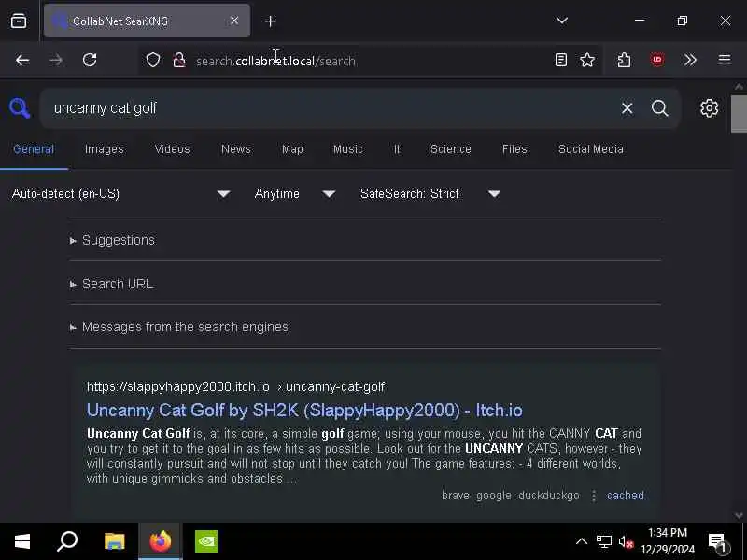Open the SafeSearch: Strict dropdown
The image size is (747, 560).
pyautogui.click(x=430, y=194)
